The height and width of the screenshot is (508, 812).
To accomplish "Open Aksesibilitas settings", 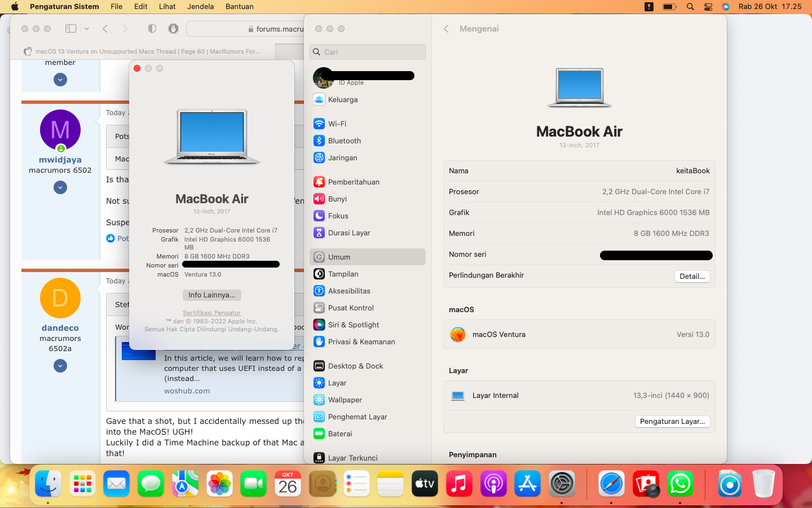I will pyautogui.click(x=367, y=291).
